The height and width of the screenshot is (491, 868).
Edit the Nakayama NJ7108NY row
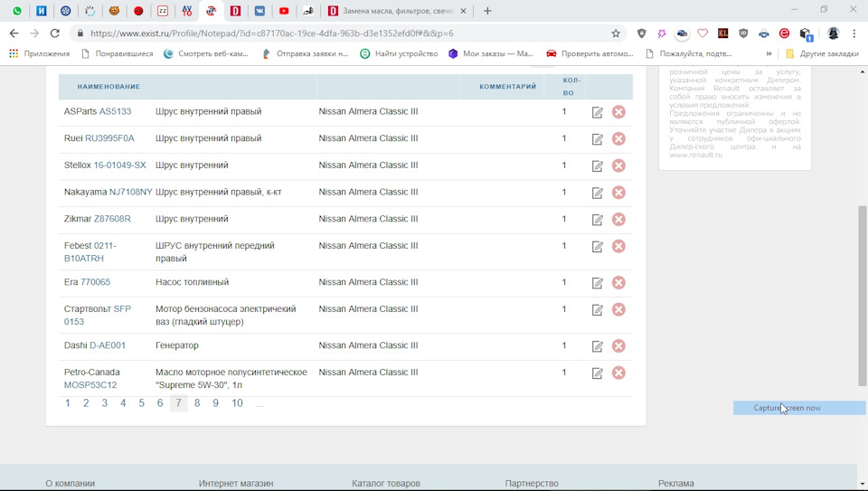click(598, 193)
